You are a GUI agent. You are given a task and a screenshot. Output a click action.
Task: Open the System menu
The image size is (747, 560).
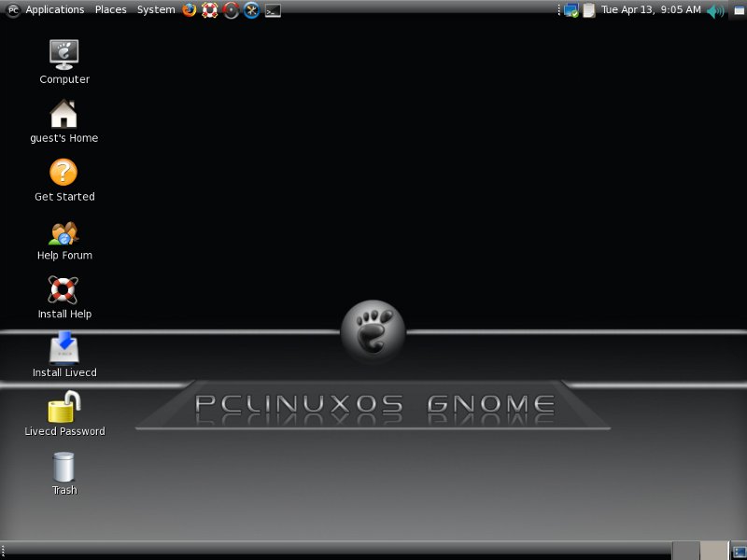click(x=156, y=10)
